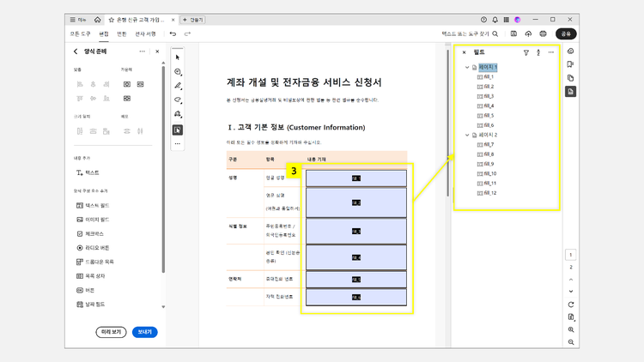This screenshot has width=644, height=362.
Task: Open more options in the quick toolbar
Action: (x=178, y=143)
